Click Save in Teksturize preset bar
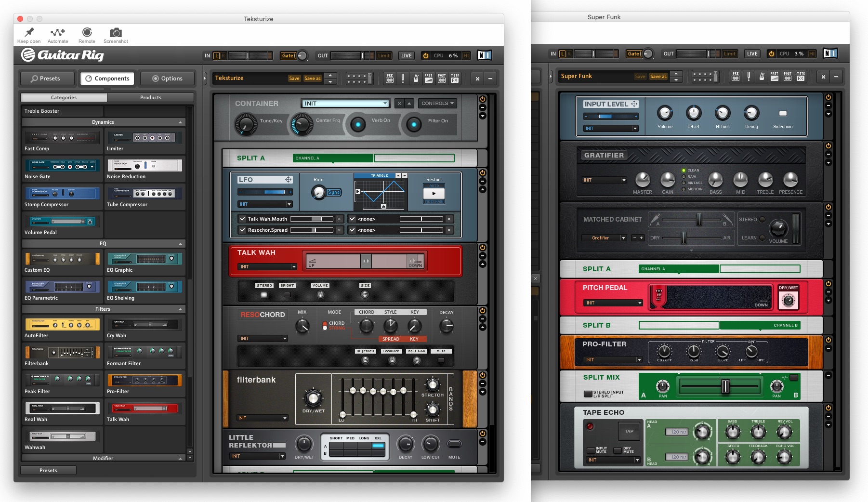The image size is (868, 502). tap(294, 79)
